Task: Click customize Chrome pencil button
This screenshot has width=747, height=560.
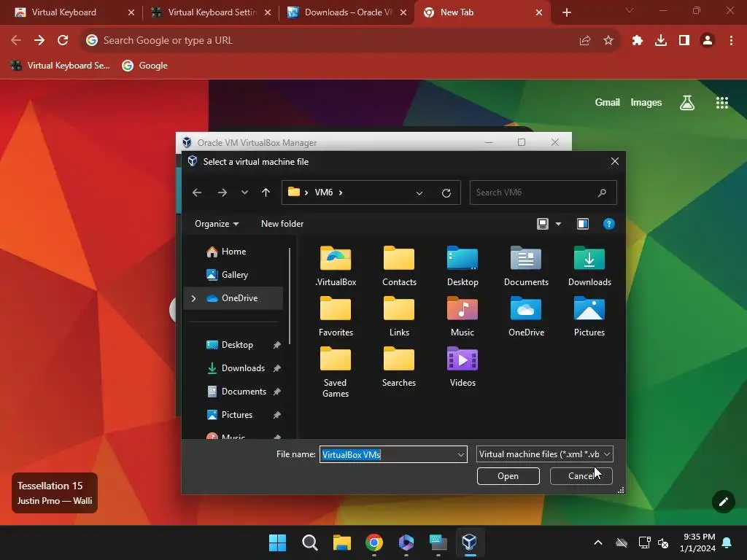Action: tap(723, 502)
